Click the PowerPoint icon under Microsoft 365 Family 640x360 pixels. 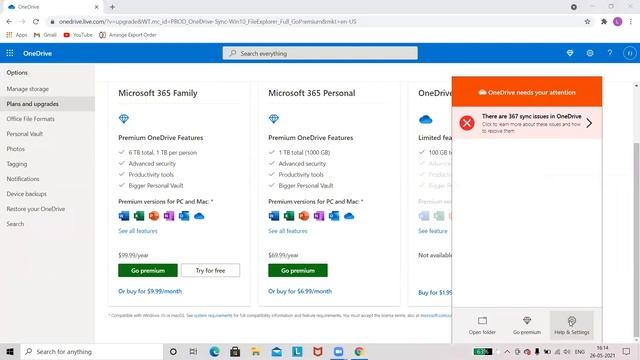pos(154,216)
